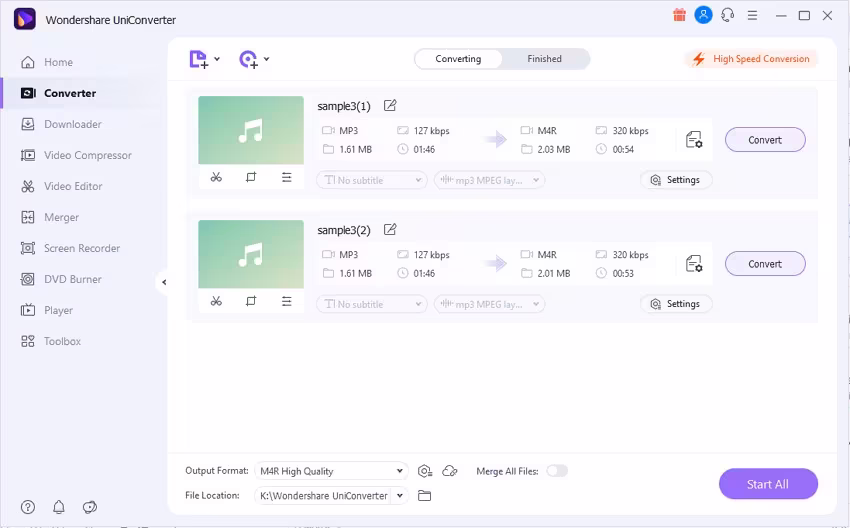The width and height of the screenshot is (850, 528).
Task: Switch to the Finished tab
Action: pyautogui.click(x=544, y=59)
